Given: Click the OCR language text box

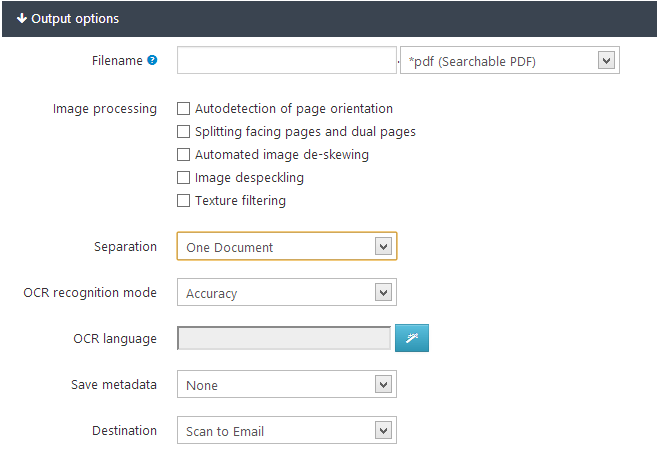Looking at the screenshot, I should [x=283, y=339].
